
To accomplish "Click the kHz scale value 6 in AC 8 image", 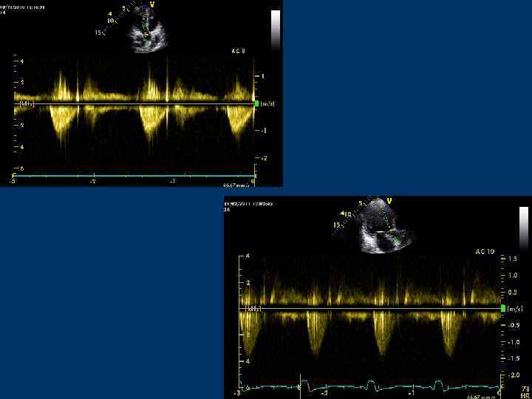I will pyautogui.click(x=21, y=147).
